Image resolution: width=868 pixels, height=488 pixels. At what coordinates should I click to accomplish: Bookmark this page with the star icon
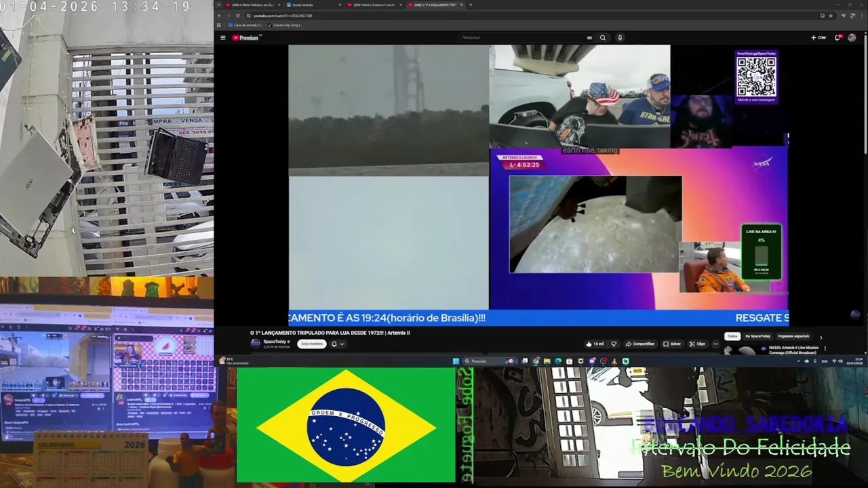[831, 16]
